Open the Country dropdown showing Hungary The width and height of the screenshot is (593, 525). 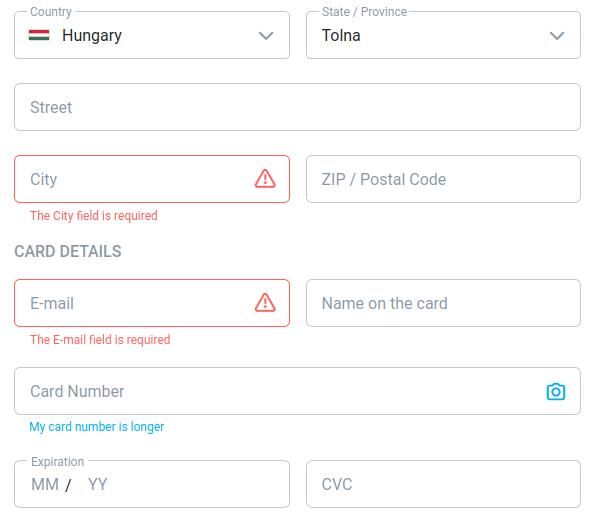click(152, 35)
